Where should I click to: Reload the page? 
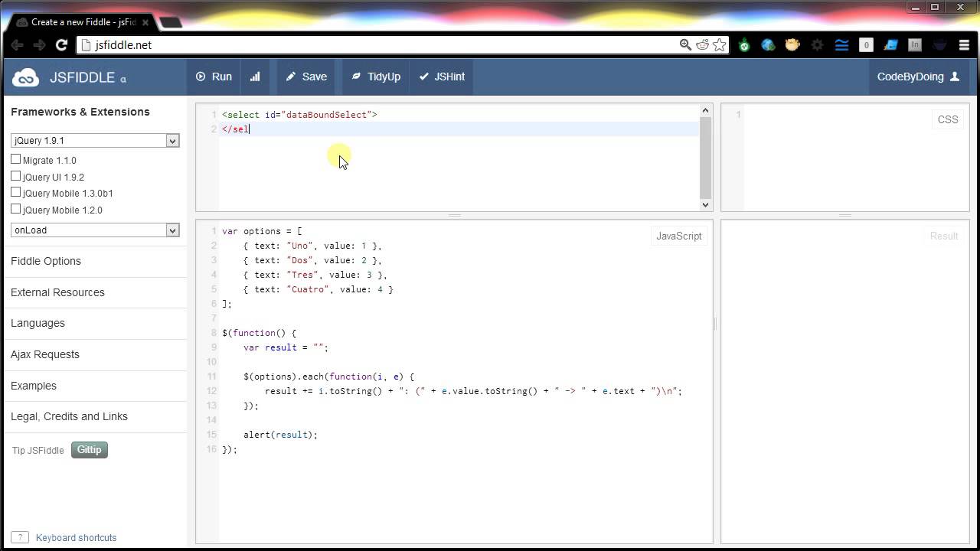tap(63, 45)
